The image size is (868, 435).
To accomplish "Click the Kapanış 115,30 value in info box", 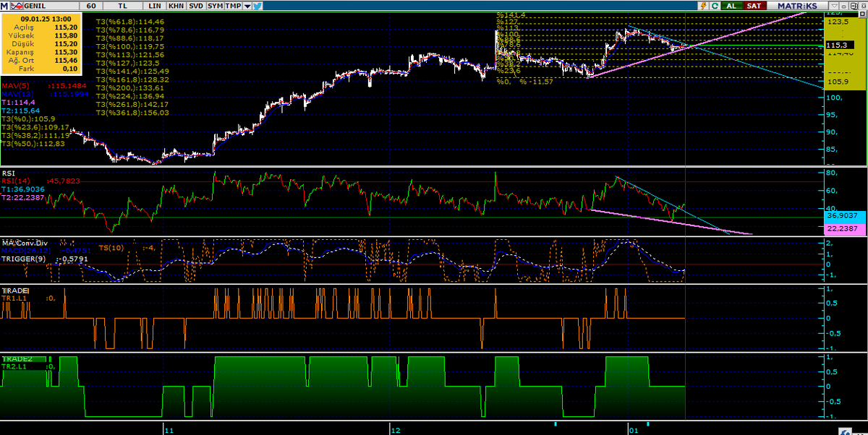I will click(x=66, y=53).
